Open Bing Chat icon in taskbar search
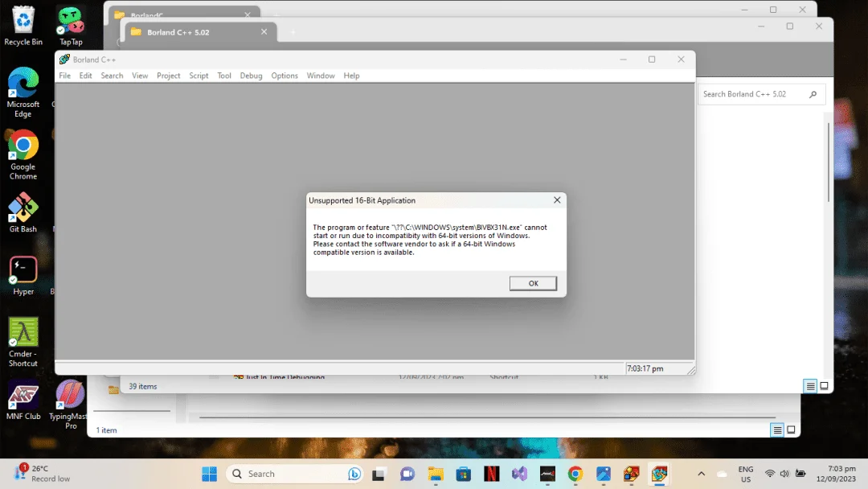 (354, 474)
